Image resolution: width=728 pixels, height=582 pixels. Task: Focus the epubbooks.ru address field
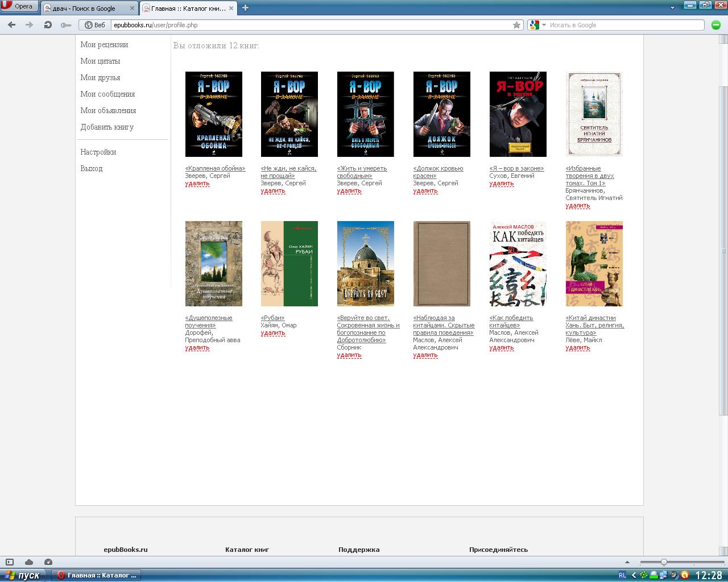click(310, 25)
